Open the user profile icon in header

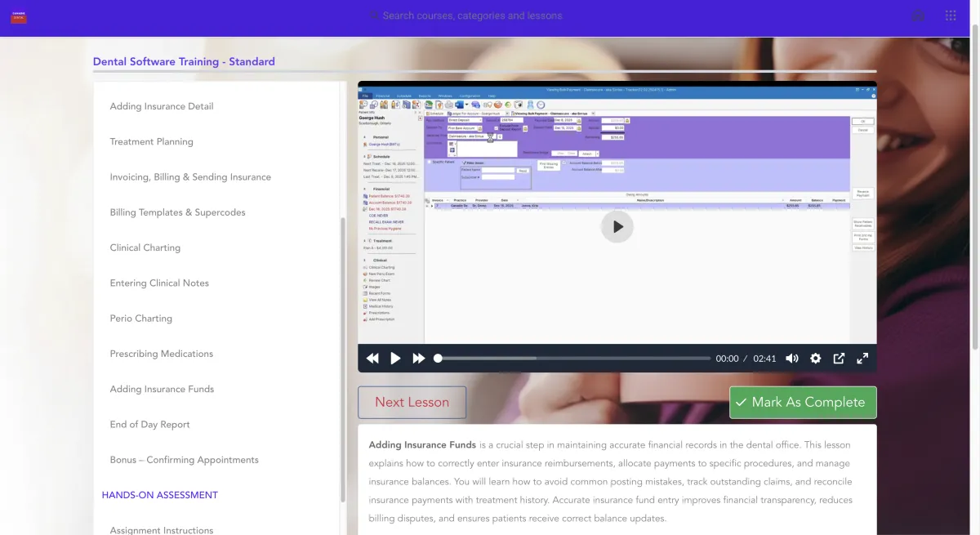918,16
